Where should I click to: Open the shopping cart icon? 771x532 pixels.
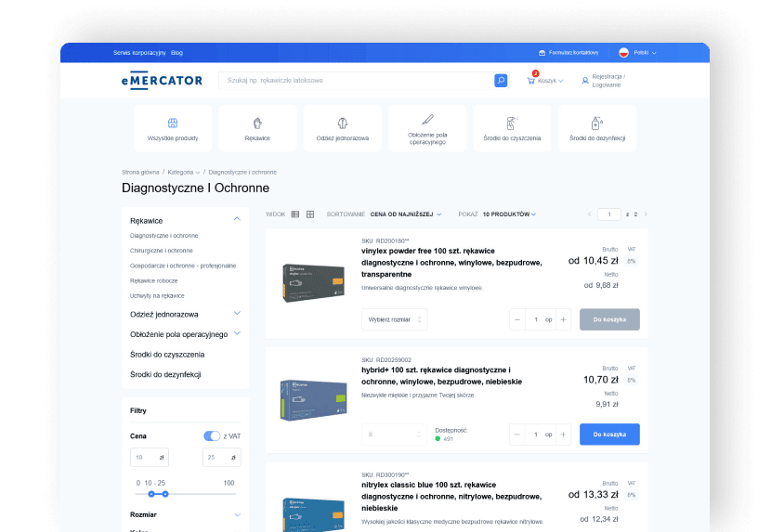(x=531, y=81)
